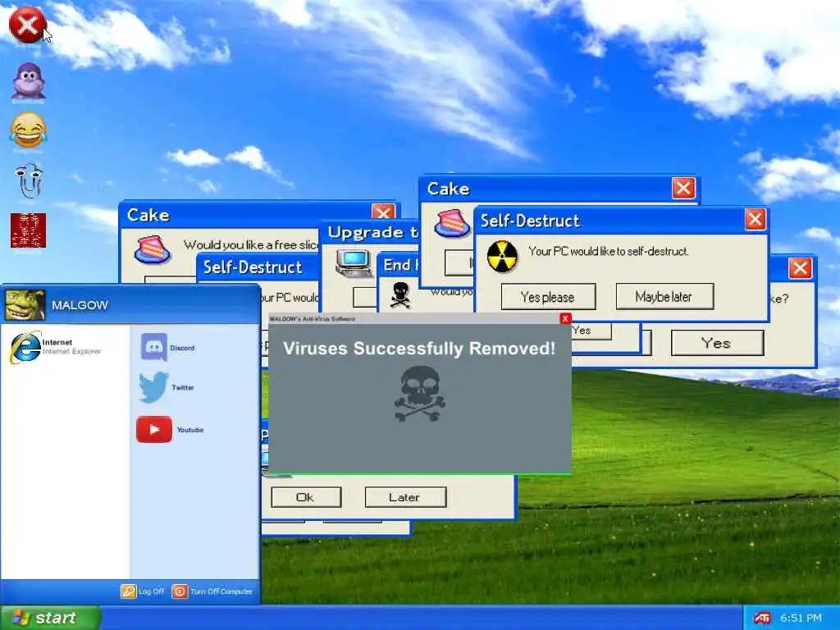Click the left Self-Destruct window title bar
The width and height of the screenshot is (840, 630).
[257, 267]
